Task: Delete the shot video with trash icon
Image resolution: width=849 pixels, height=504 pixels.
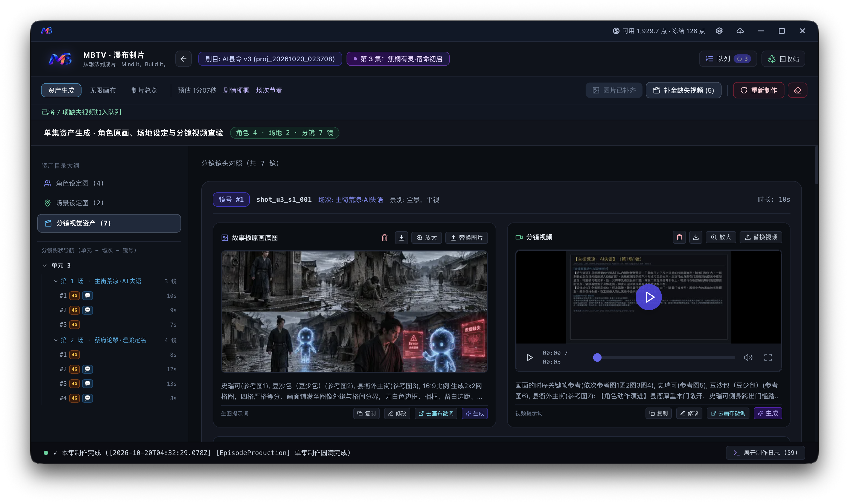Action: (x=679, y=238)
